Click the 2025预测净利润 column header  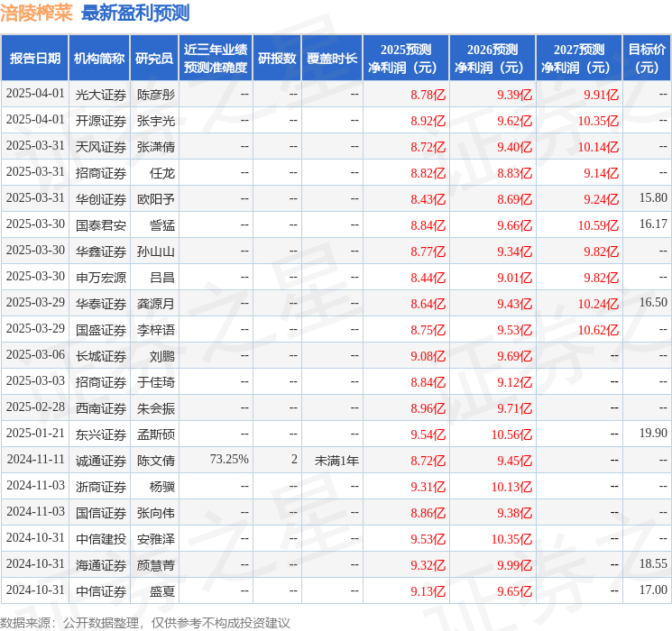click(x=406, y=59)
